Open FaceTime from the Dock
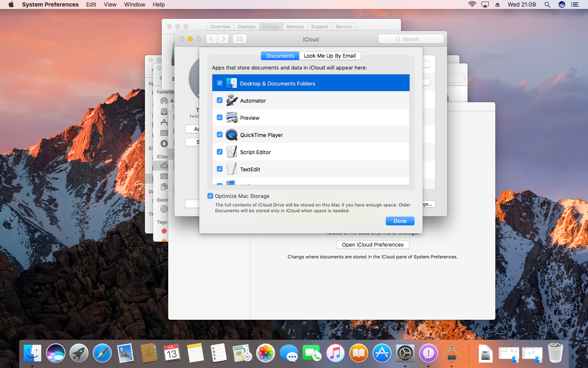The height and width of the screenshot is (368, 588). pos(312,353)
